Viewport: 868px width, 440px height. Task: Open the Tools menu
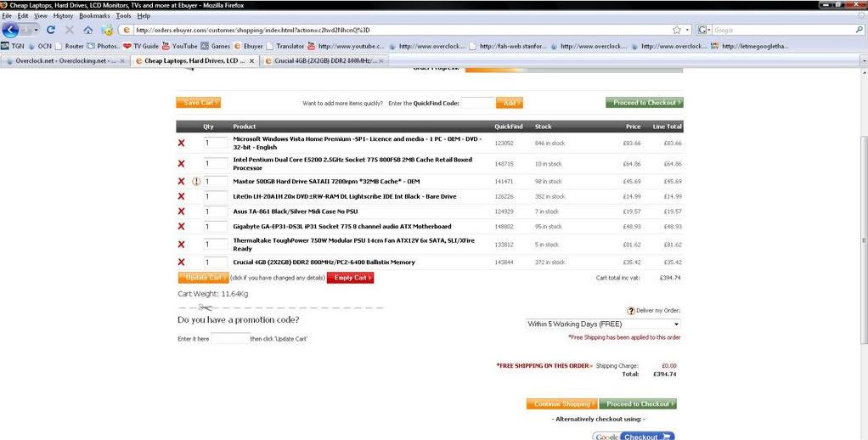123,16
